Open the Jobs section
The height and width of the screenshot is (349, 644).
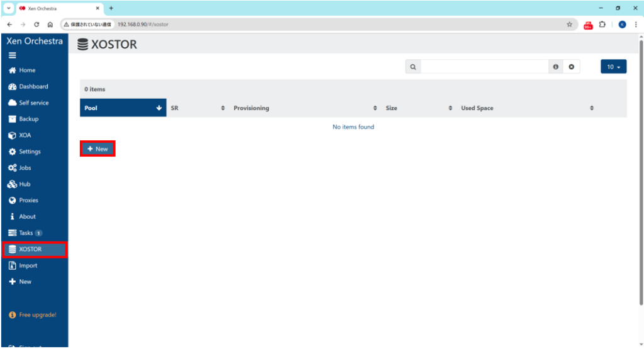coord(25,168)
